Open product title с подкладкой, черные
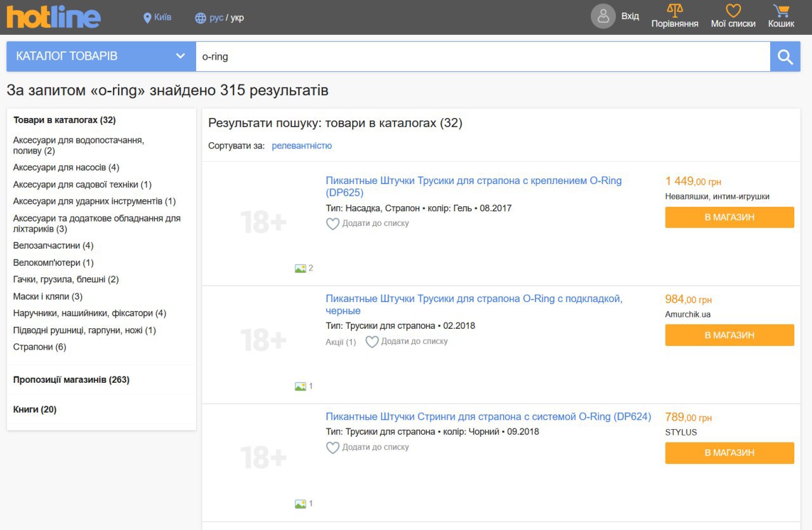Image resolution: width=812 pixels, height=530 pixels. 474,305
